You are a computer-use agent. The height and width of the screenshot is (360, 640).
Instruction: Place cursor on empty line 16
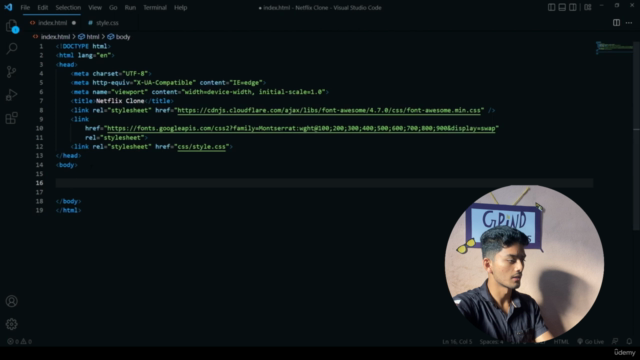click(x=324, y=183)
